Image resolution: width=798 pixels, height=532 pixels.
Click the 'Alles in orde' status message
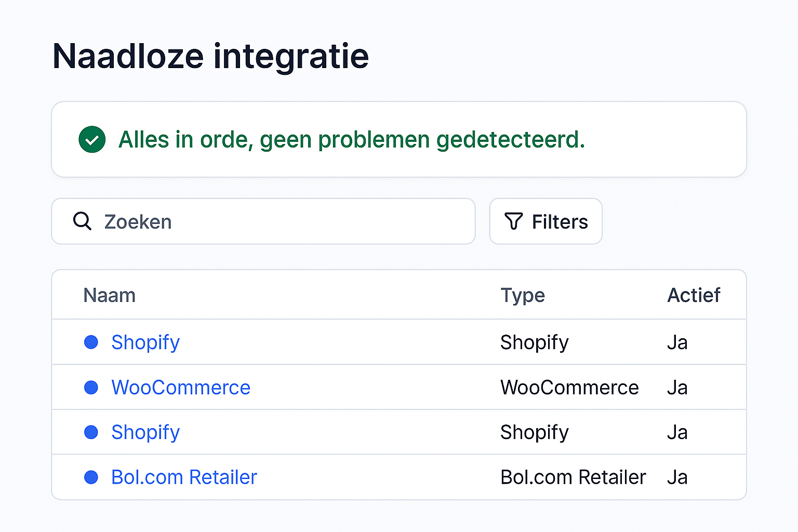352,139
